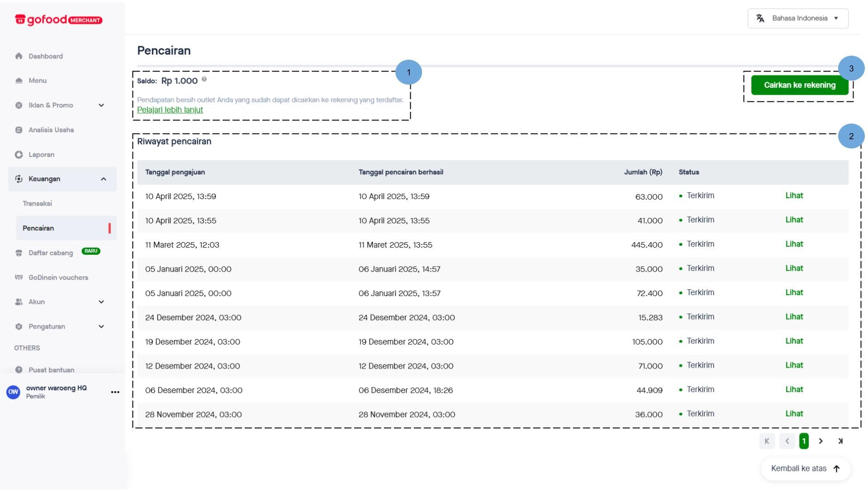The image size is (868, 492).
Task: Click the Laporan chart icon
Action: click(19, 155)
